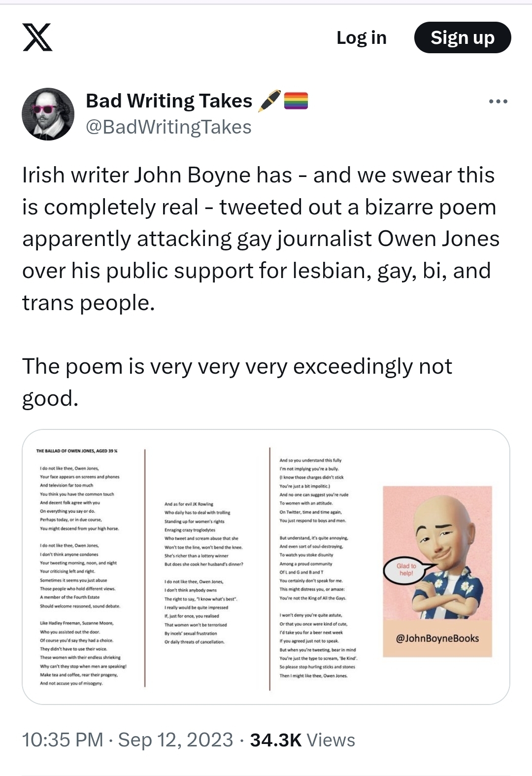
Task: Open the Log in page
Action: [361, 38]
